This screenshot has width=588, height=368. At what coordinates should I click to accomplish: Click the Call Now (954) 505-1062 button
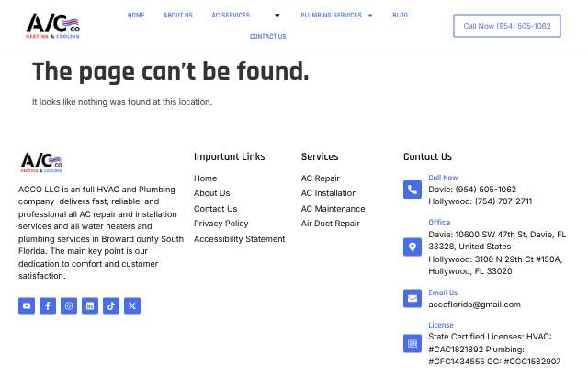(507, 26)
